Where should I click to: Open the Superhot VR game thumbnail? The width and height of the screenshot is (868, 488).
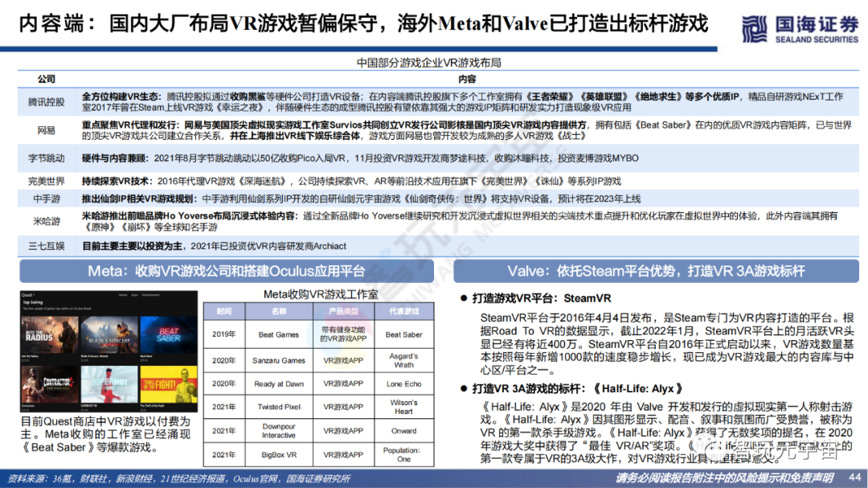tap(108, 383)
